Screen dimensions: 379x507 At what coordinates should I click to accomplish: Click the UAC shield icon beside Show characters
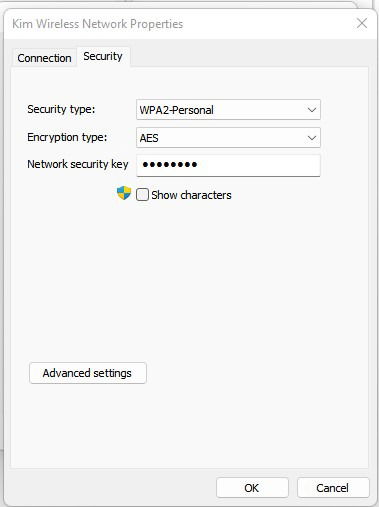point(124,193)
